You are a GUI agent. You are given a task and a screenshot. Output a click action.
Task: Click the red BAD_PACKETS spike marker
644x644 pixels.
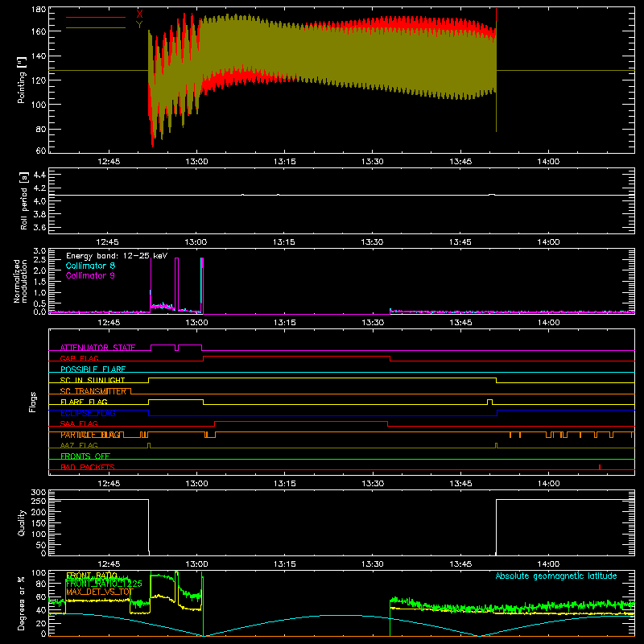coord(600,467)
